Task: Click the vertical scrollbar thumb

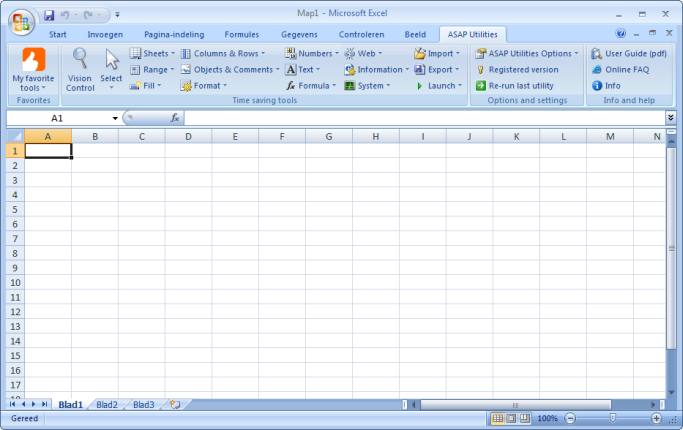Action: click(671, 248)
